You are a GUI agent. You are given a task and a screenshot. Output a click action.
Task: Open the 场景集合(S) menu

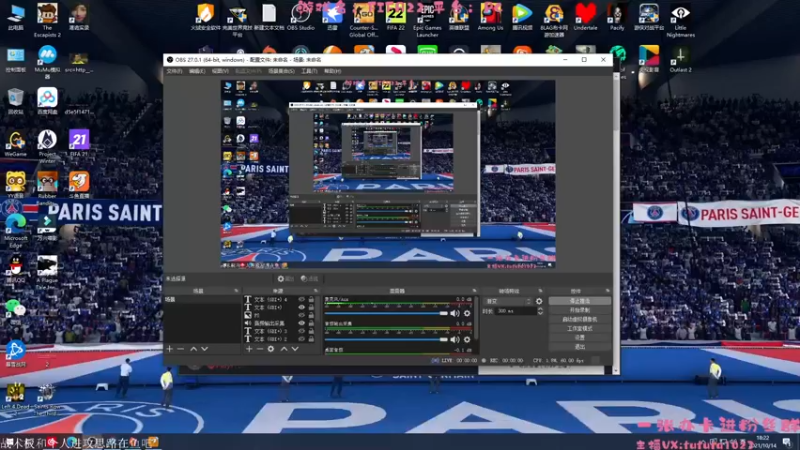point(281,71)
